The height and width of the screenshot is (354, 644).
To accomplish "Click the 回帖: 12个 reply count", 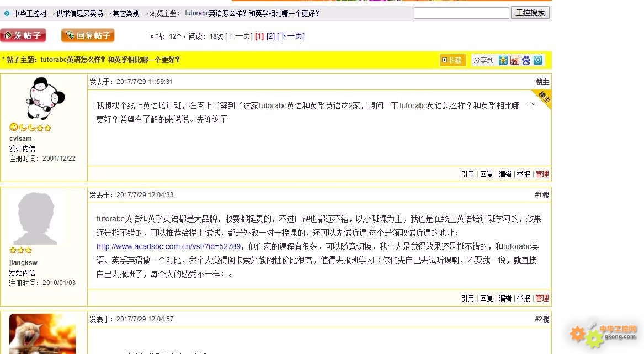I will (x=166, y=36).
